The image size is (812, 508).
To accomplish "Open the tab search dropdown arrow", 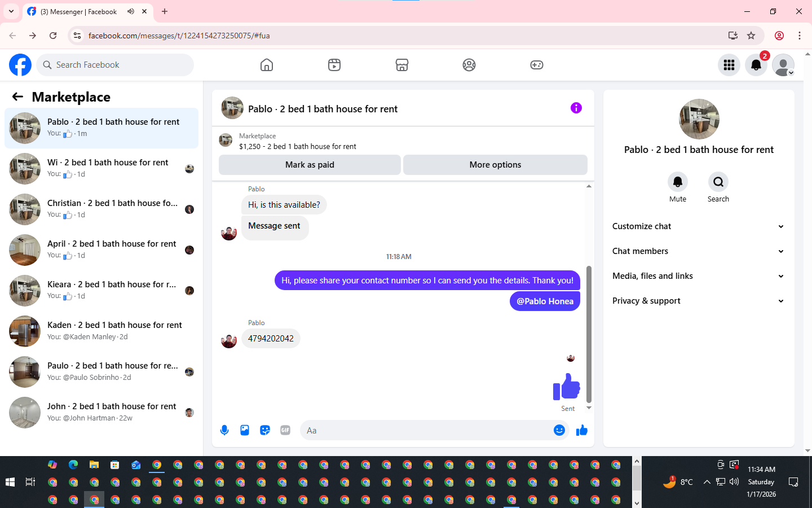I will pyautogui.click(x=11, y=11).
